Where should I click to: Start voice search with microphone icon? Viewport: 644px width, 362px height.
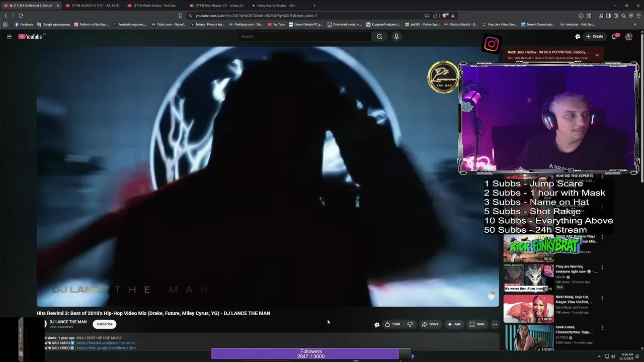pos(396,36)
